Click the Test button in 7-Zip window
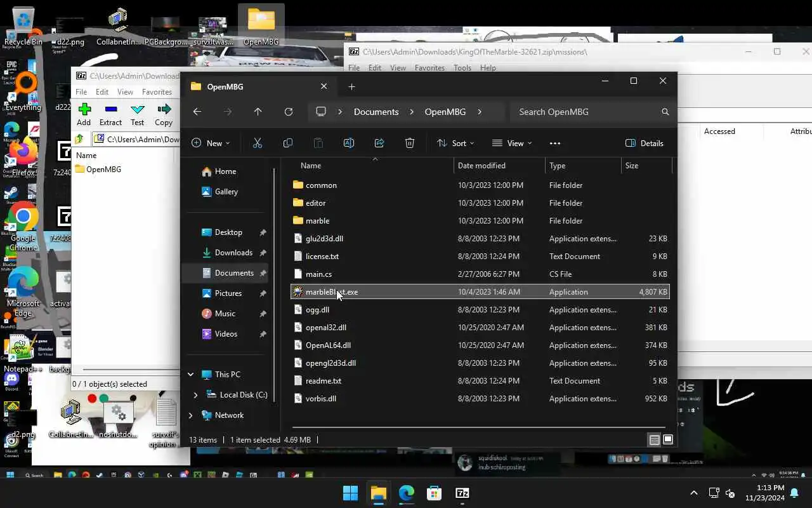The image size is (812, 508). [137, 114]
